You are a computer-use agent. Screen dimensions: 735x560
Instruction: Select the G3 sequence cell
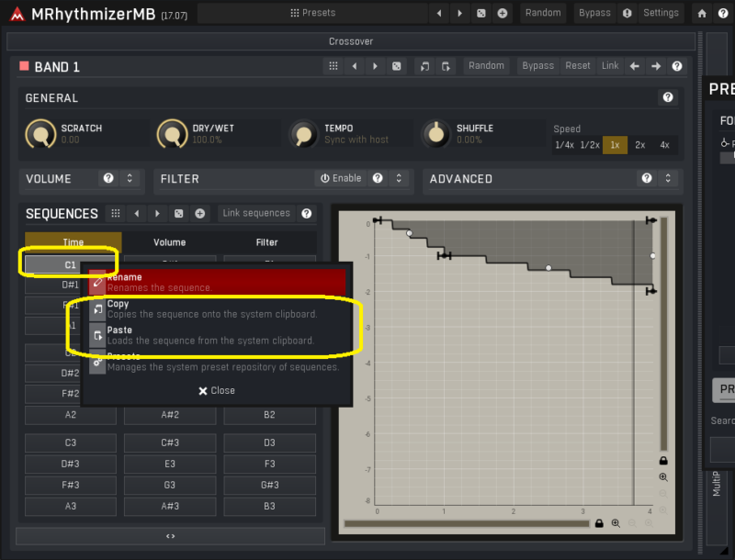[x=170, y=485]
